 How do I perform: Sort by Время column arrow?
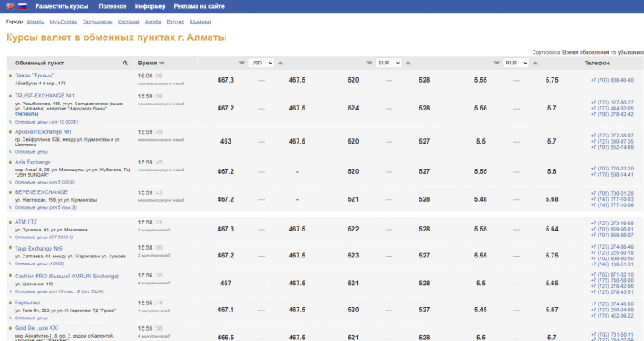click(162, 64)
